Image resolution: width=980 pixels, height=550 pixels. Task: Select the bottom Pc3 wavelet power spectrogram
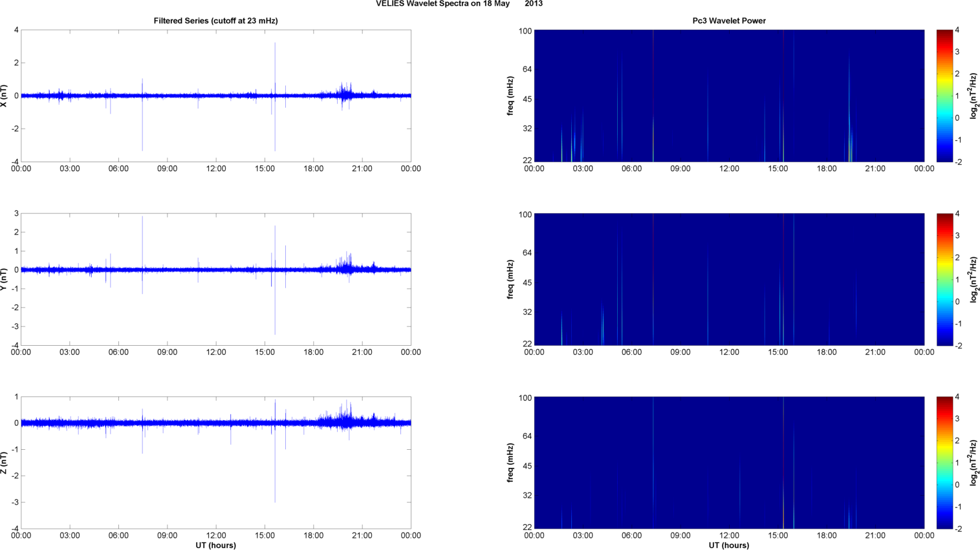(x=729, y=463)
